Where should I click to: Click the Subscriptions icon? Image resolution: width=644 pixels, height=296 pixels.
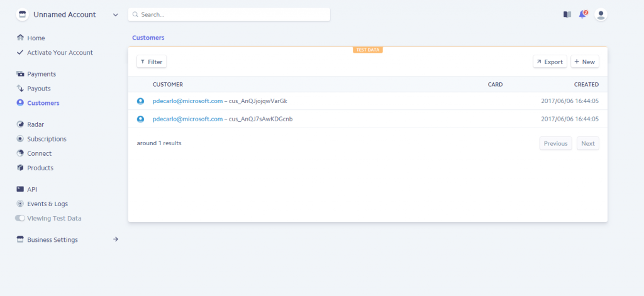(x=20, y=139)
